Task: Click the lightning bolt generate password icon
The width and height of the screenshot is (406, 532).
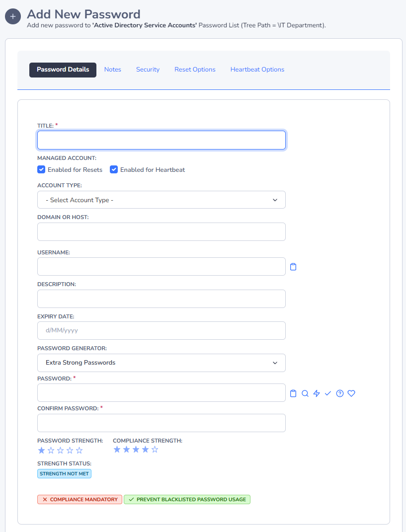Action: tap(317, 393)
